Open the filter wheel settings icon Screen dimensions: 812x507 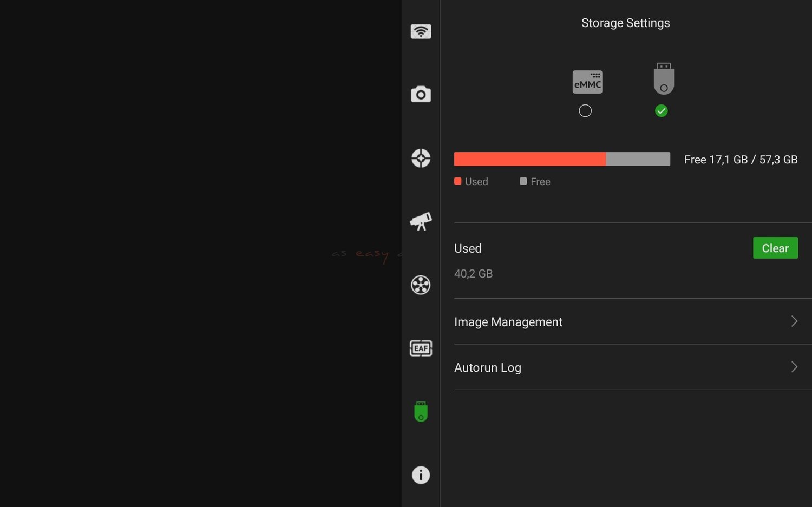421,285
